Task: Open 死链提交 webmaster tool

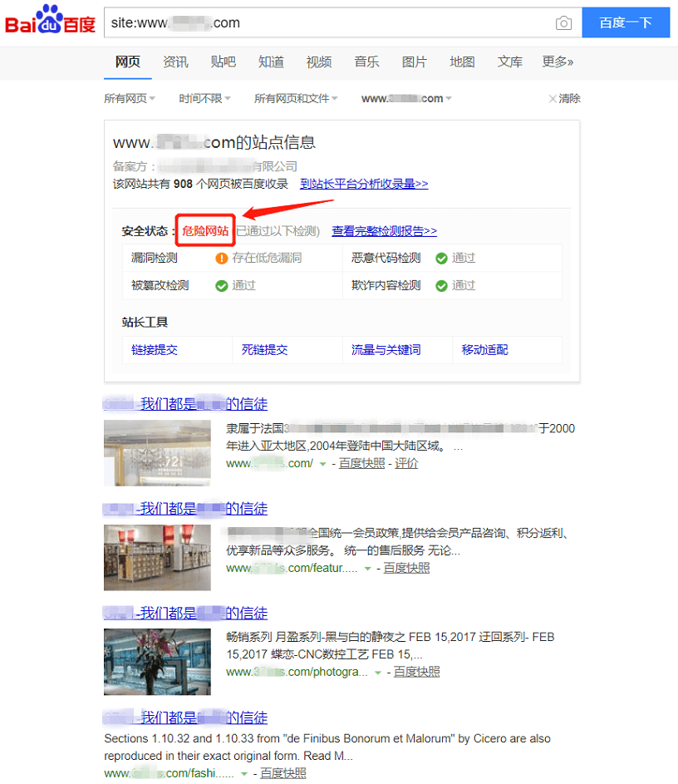Action: pos(264,350)
